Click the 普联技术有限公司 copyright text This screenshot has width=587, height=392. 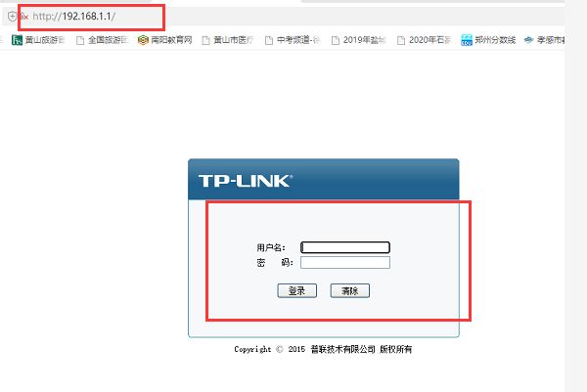(342, 349)
